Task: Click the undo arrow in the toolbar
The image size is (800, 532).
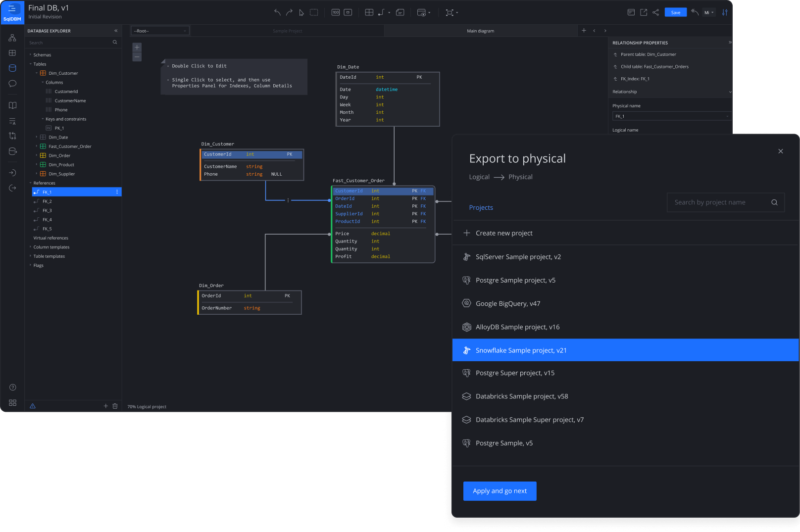Action: 277,12
